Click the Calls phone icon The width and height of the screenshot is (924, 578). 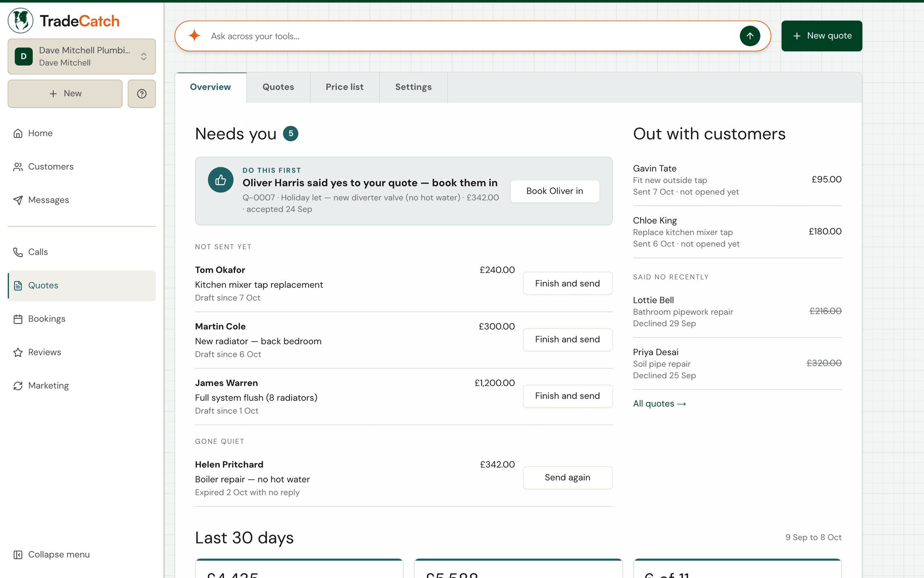click(18, 252)
